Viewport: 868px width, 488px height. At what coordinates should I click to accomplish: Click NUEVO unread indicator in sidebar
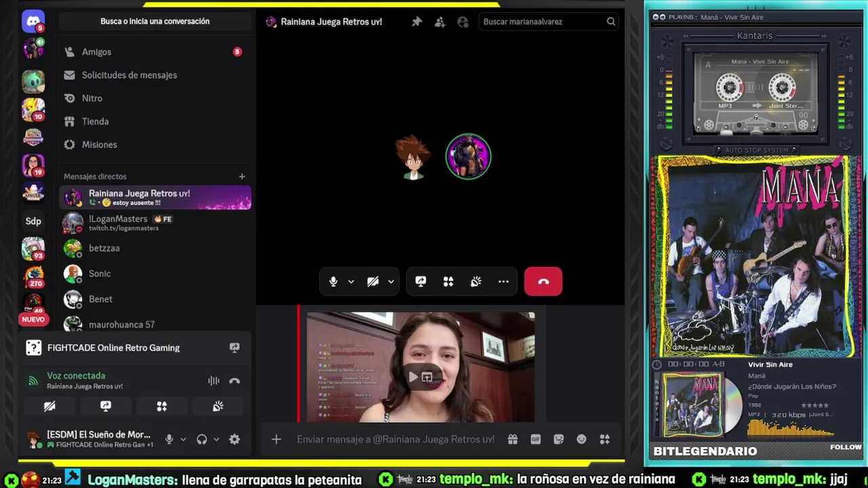click(x=33, y=319)
